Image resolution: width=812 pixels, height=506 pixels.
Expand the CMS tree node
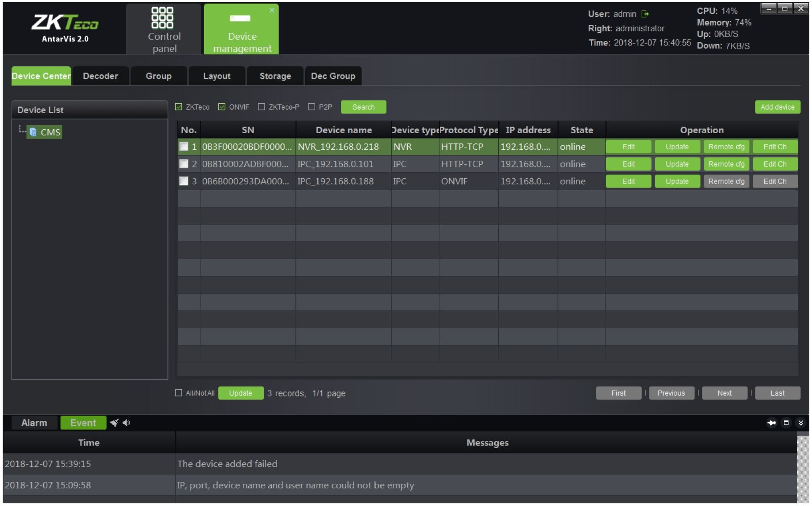[x=21, y=130]
